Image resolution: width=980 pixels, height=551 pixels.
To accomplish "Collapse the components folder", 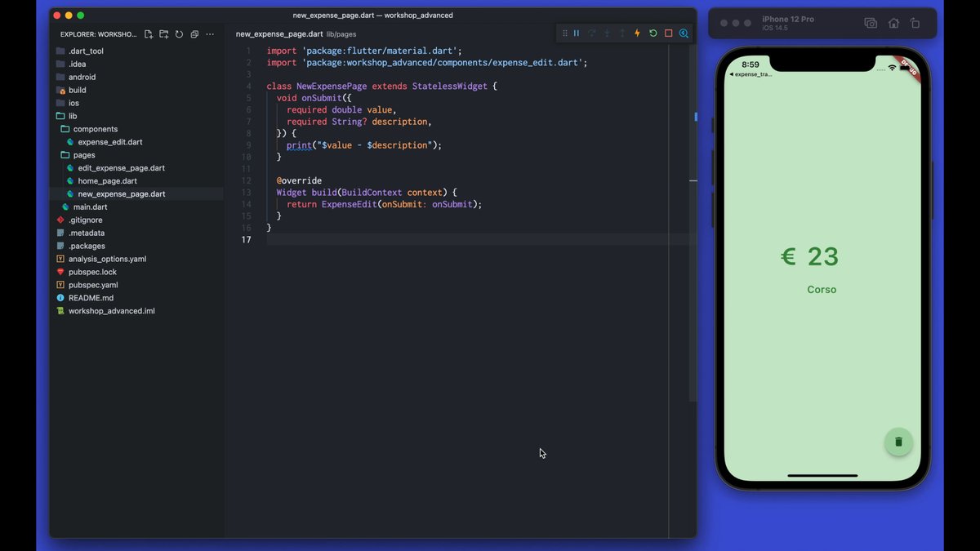I will pyautogui.click(x=95, y=129).
